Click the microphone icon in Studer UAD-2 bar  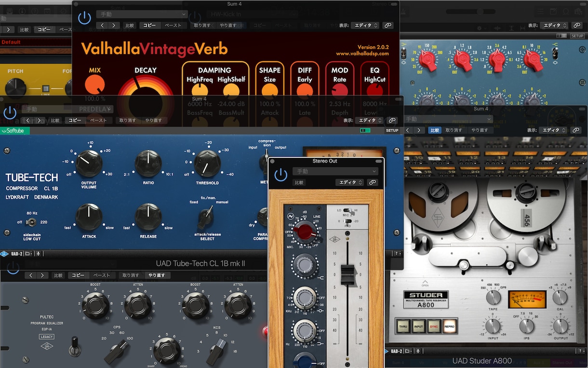(x=418, y=351)
